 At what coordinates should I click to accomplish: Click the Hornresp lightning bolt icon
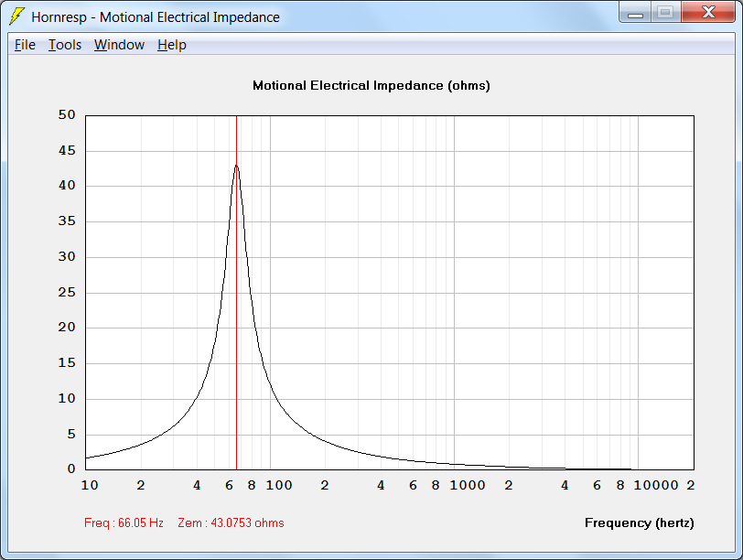16,16
